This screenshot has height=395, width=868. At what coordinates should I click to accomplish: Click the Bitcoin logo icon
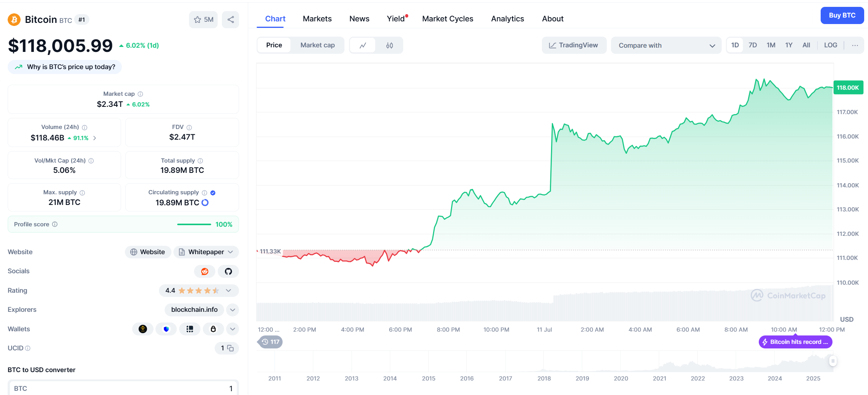click(14, 19)
